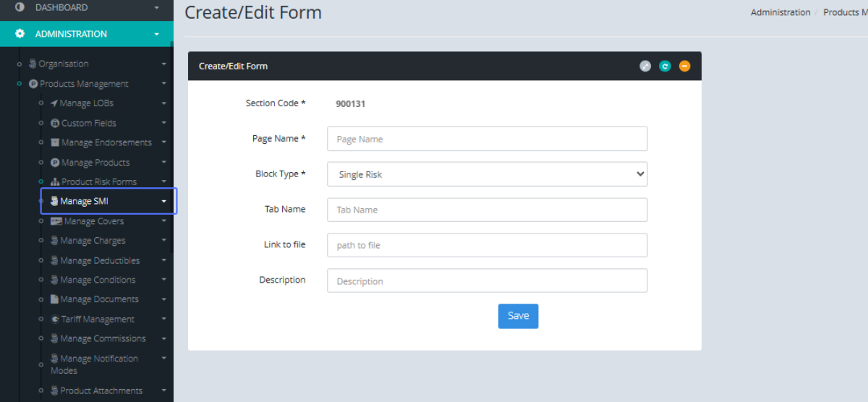Click the Manage LOBs arrow icon

54,103
